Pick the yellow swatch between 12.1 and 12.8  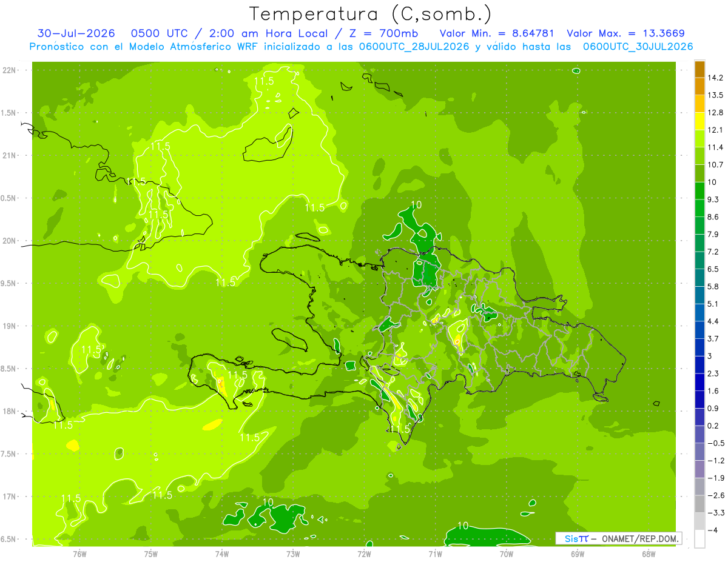pos(699,121)
